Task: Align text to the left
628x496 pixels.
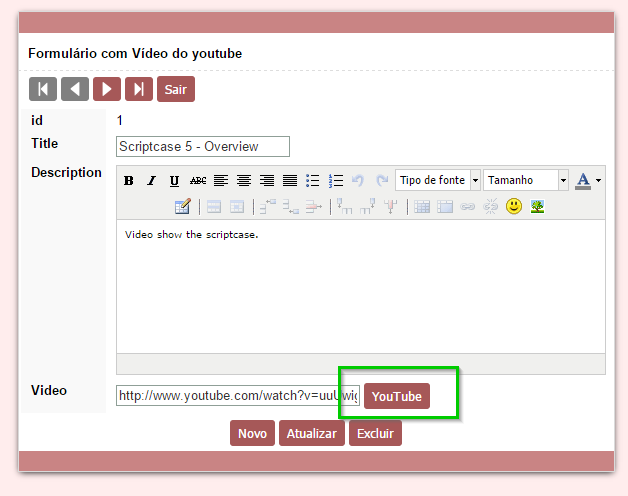Action: click(220, 181)
